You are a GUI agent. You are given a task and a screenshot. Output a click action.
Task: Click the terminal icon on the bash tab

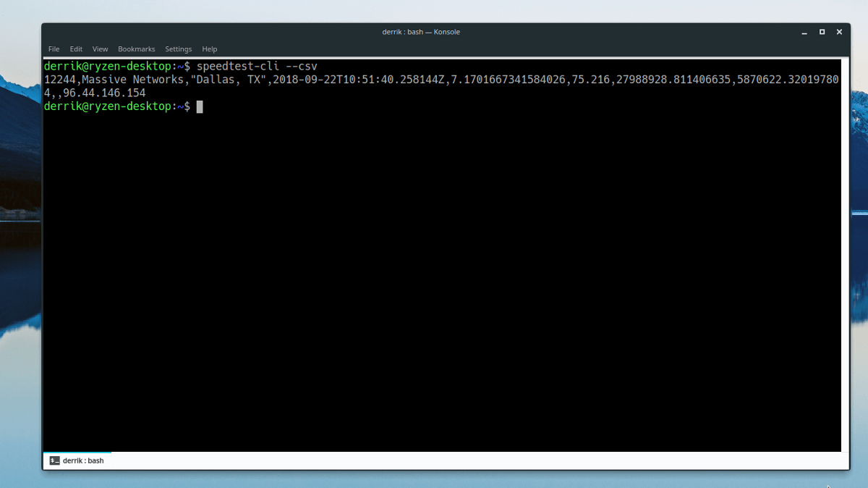54,460
